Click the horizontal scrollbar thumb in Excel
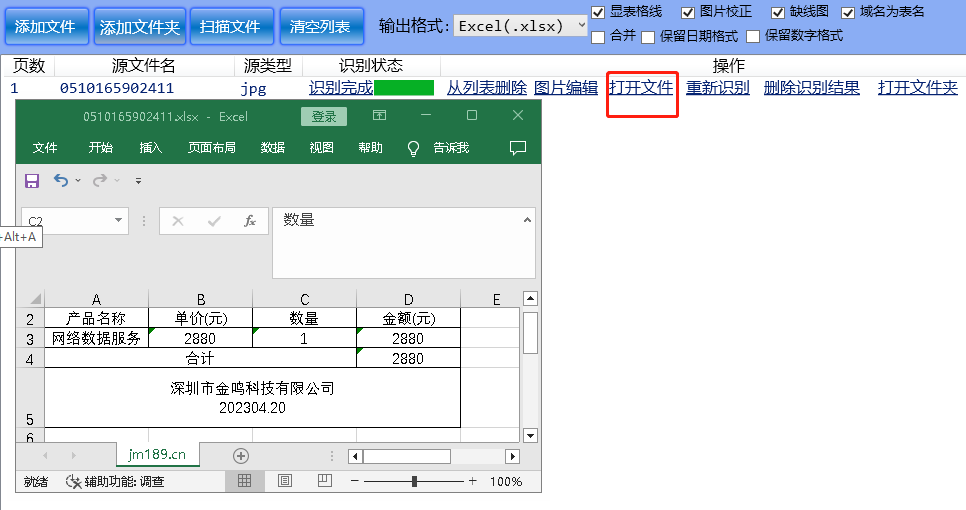The image size is (966, 510). pos(407,456)
